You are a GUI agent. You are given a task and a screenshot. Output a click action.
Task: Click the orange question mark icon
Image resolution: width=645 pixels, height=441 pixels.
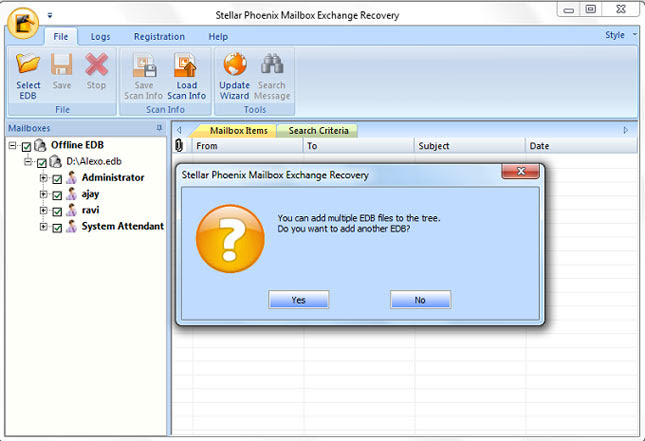(x=230, y=239)
